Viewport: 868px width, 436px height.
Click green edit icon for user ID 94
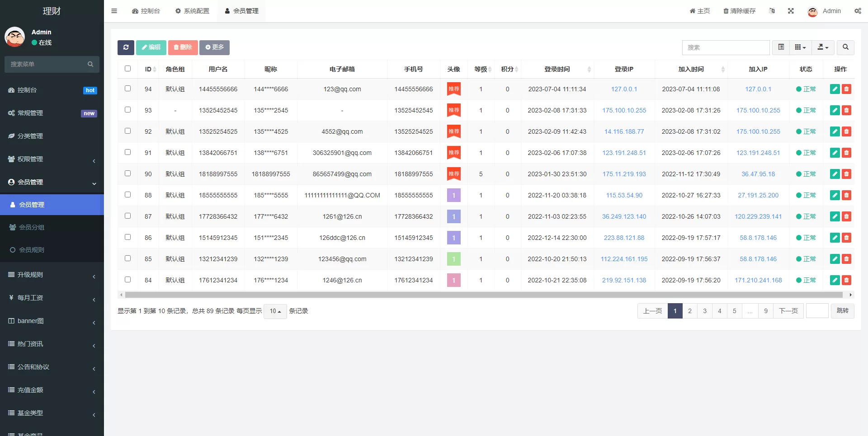[x=835, y=89]
